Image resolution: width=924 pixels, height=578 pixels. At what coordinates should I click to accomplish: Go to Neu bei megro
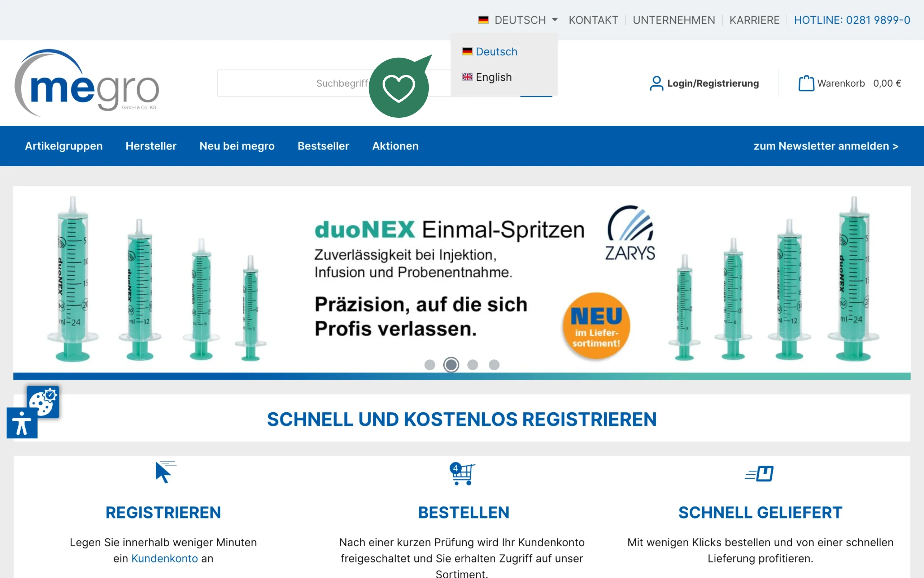(237, 146)
